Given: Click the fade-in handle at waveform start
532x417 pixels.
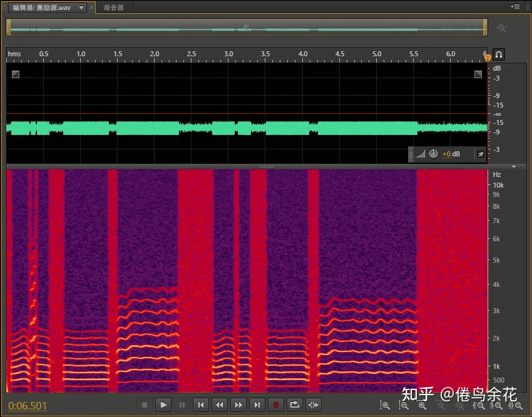Looking at the screenshot, I should pos(16,74).
